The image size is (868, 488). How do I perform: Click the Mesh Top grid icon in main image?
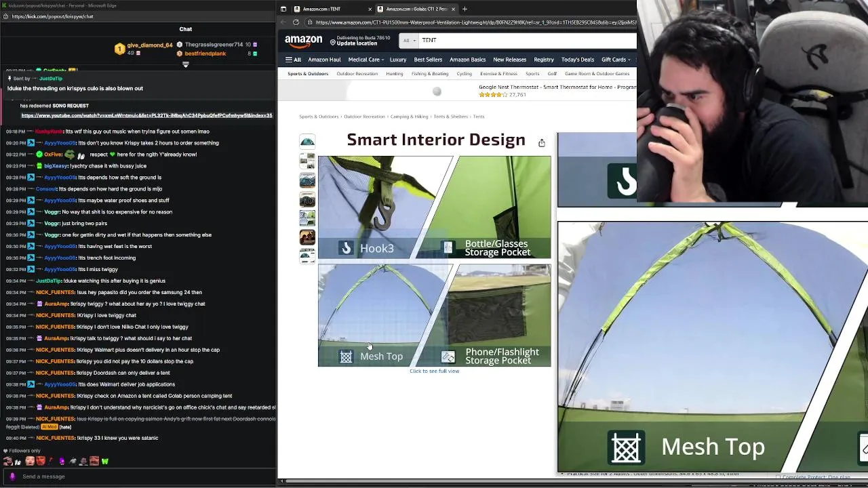(346, 357)
